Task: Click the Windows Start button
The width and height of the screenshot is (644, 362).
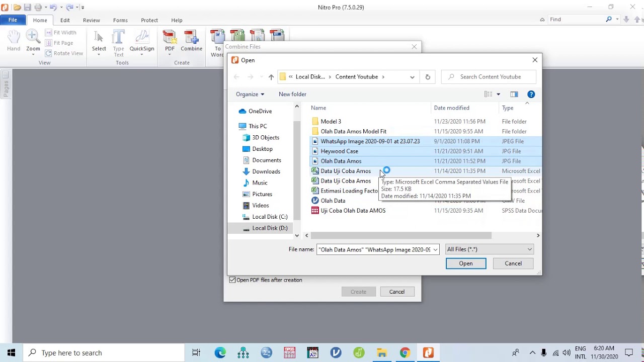Action: tap(12, 352)
